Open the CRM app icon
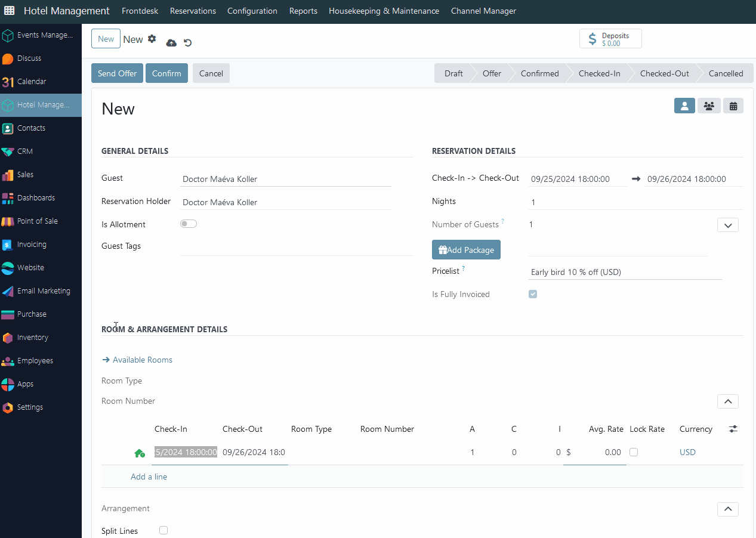Image resolution: width=756 pixels, height=538 pixels. [8, 151]
